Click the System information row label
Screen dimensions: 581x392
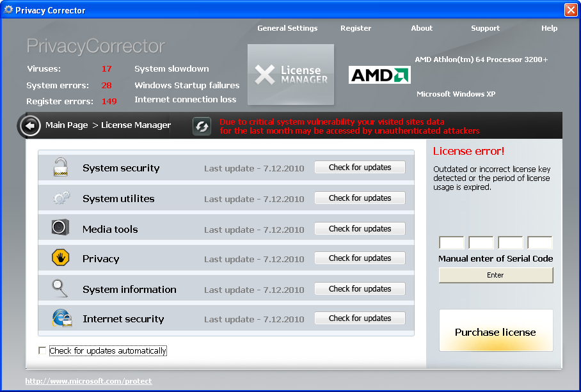point(129,290)
